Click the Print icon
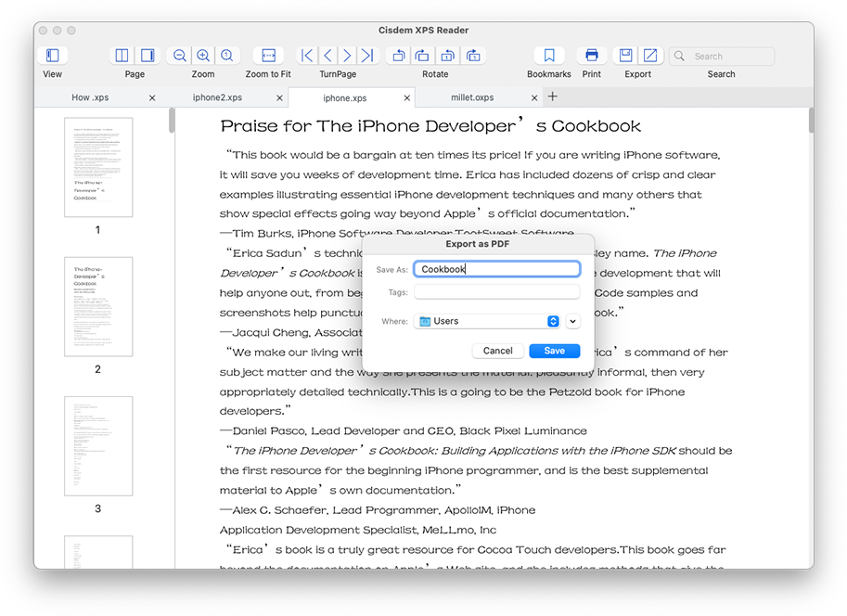 coord(592,56)
